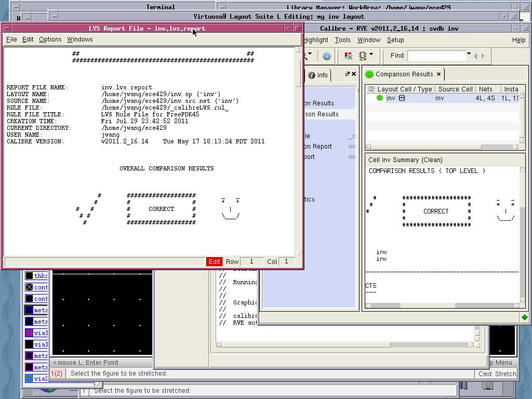Screen dimensions: 532x399
Task: Open the File menu in LVS Report window
Action: (11, 39)
